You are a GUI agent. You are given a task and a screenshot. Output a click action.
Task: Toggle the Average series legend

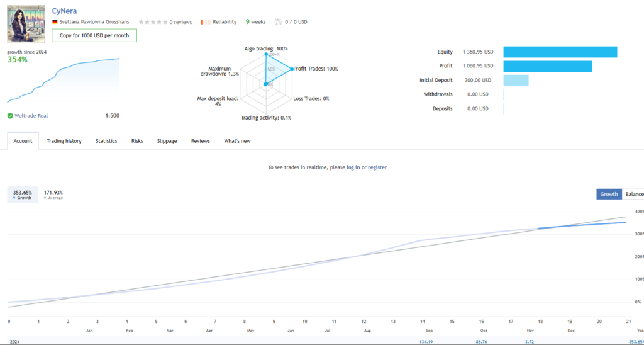53,195
